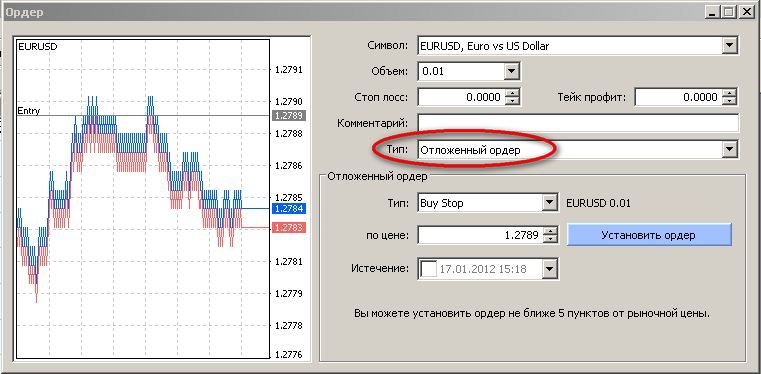761x374 pixels.
Task: Expand the Объем volume dropdown
Action: [x=511, y=72]
